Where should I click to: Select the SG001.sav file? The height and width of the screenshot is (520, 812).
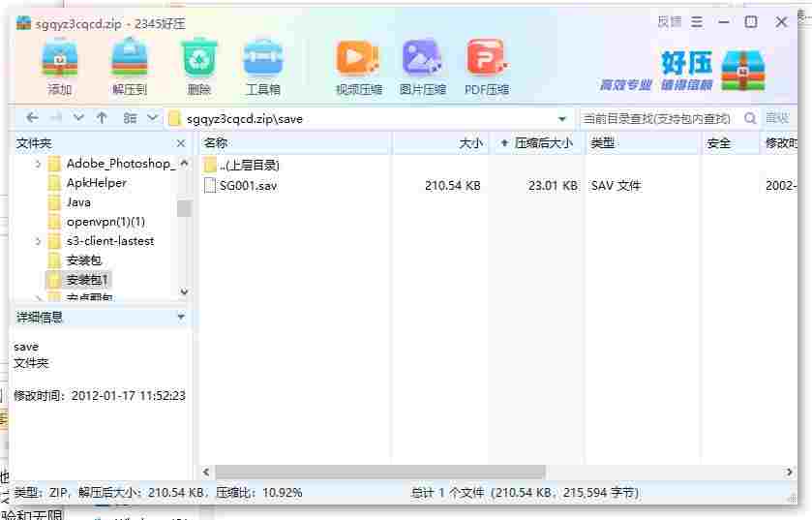248,185
